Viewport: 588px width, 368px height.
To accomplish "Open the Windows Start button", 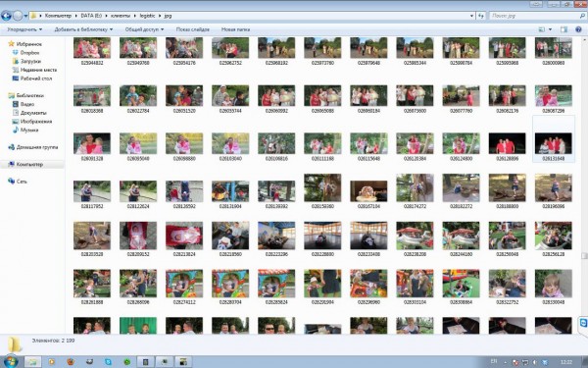I will click(x=10, y=361).
